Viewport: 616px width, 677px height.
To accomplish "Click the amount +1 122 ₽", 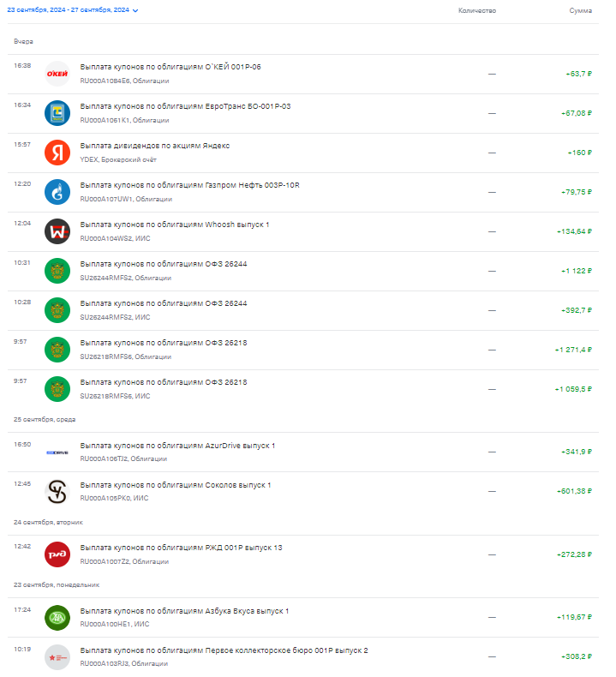I will (577, 271).
